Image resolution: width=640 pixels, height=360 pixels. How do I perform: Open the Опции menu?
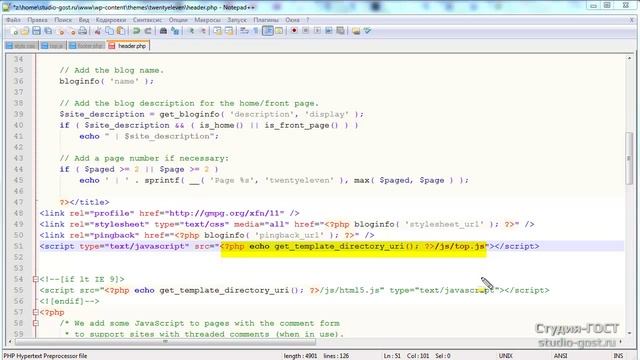tap(178, 20)
